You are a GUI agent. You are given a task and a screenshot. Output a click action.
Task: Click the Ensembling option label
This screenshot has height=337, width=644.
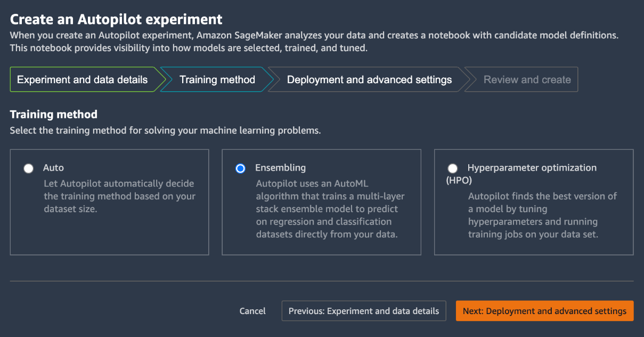coord(280,168)
